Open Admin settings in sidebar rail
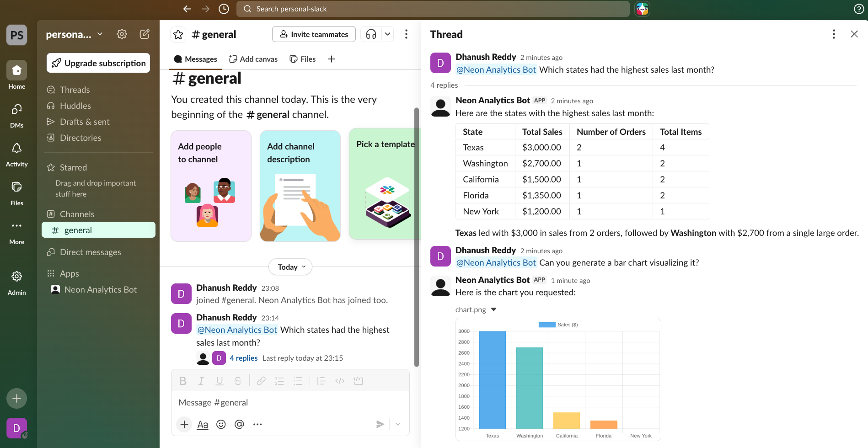The height and width of the screenshot is (448, 868). click(16, 282)
